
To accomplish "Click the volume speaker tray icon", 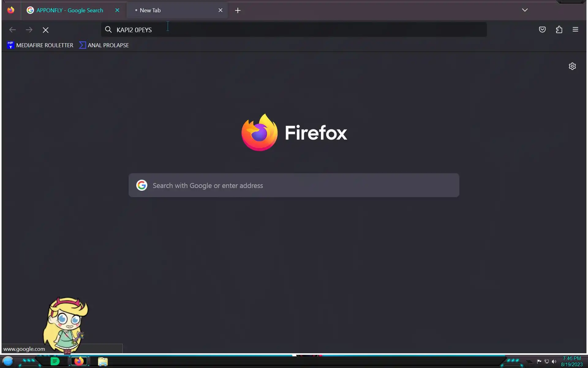I will 554,362.
